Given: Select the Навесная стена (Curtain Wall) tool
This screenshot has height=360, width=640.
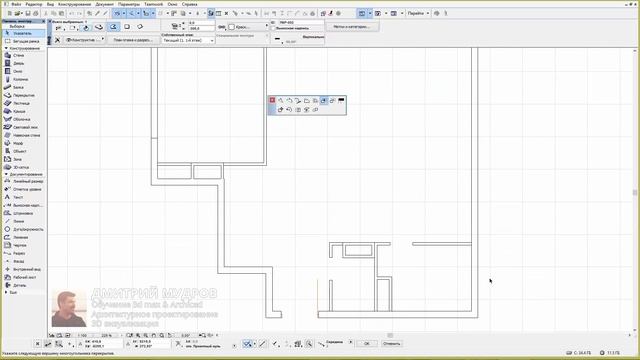Looking at the screenshot, I should 23,135.
